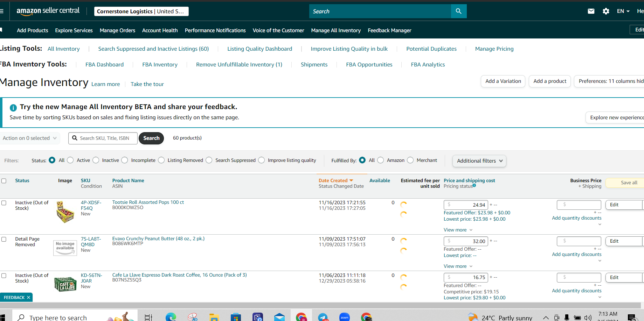
Task: Open the FBA Dashboard link
Action: [105, 65]
